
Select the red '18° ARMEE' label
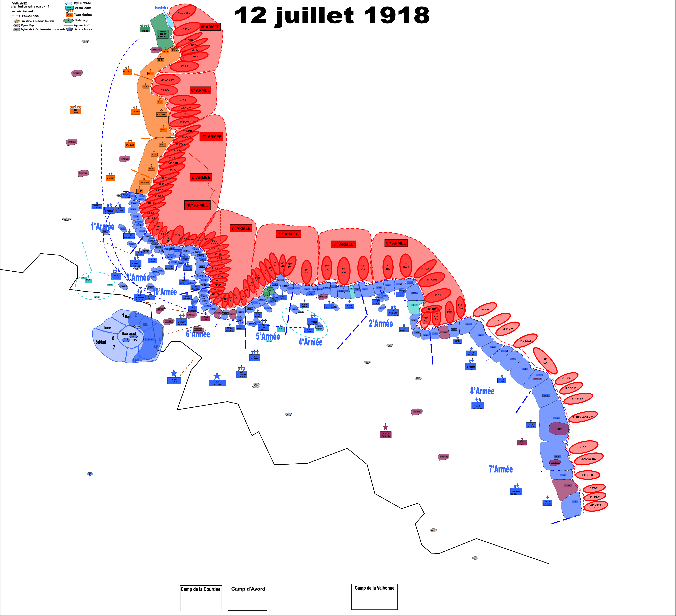pyautogui.click(x=198, y=205)
